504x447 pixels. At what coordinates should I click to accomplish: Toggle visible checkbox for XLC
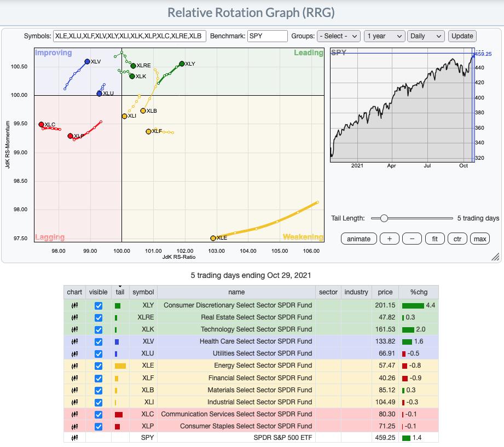(x=99, y=415)
